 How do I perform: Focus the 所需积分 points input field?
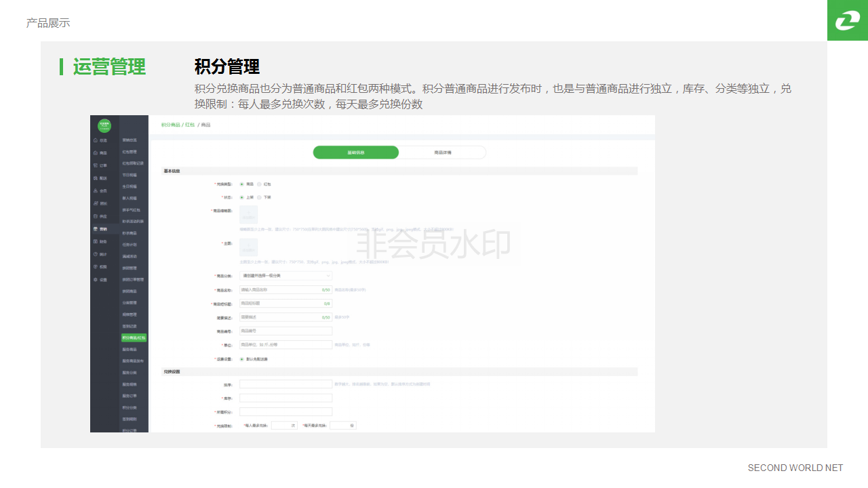[x=285, y=411]
